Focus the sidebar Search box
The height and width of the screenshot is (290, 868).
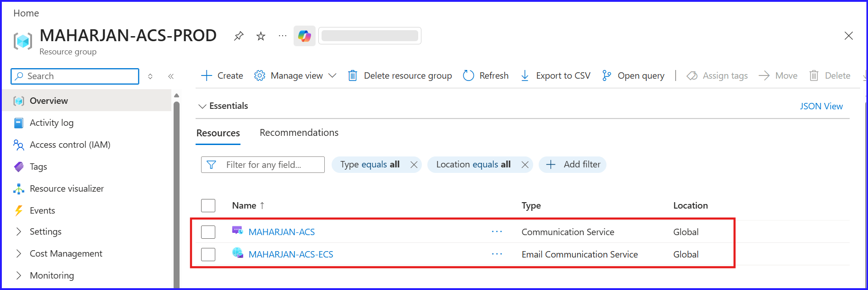[x=75, y=76]
